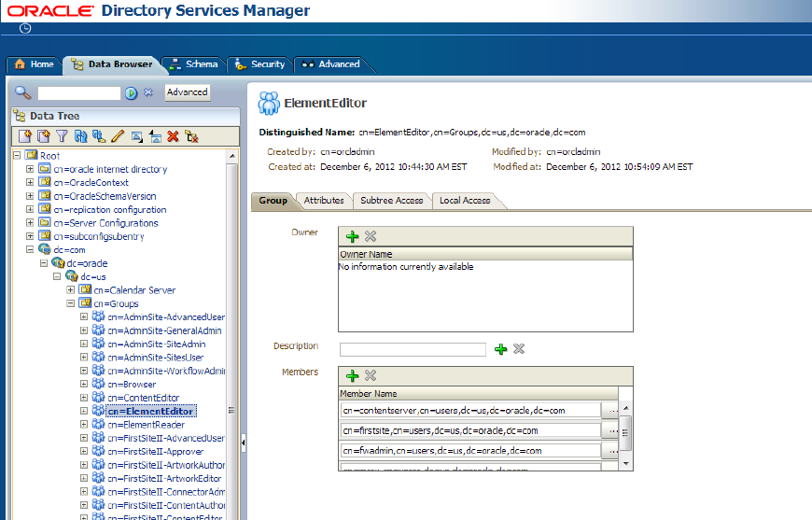812x520 pixels.
Task: Open the Schema tab
Action: pos(195,64)
